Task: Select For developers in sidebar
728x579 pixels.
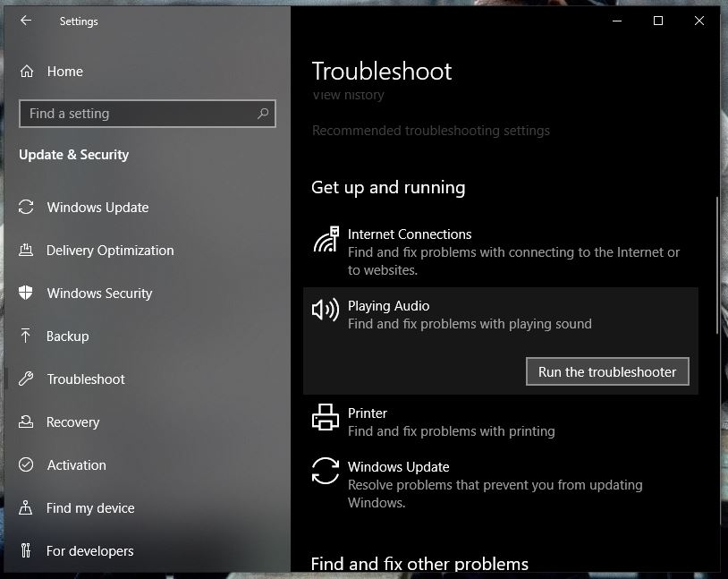Action: click(90, 551)
